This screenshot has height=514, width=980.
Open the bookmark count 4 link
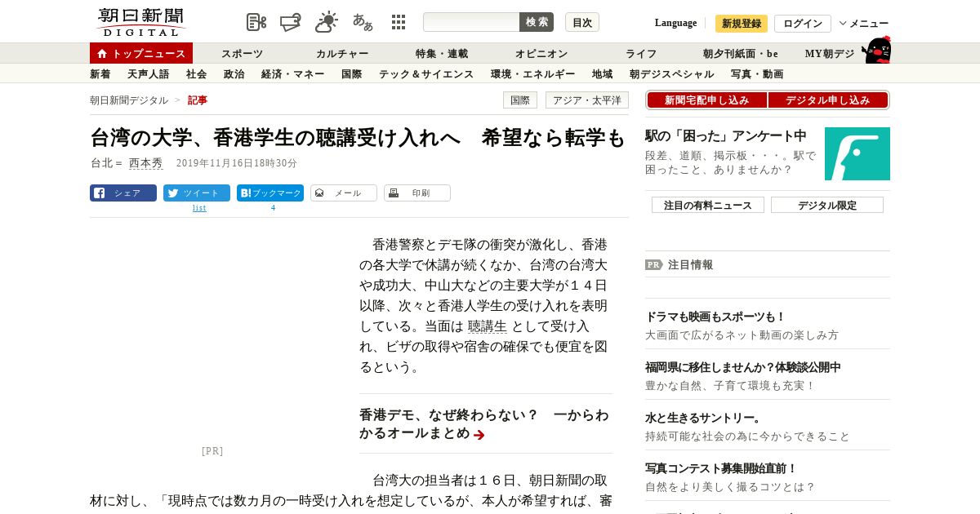(273, 208)
